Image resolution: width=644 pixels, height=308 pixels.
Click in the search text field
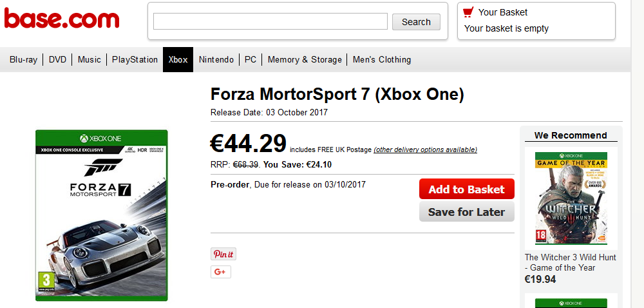pos(270,22)
